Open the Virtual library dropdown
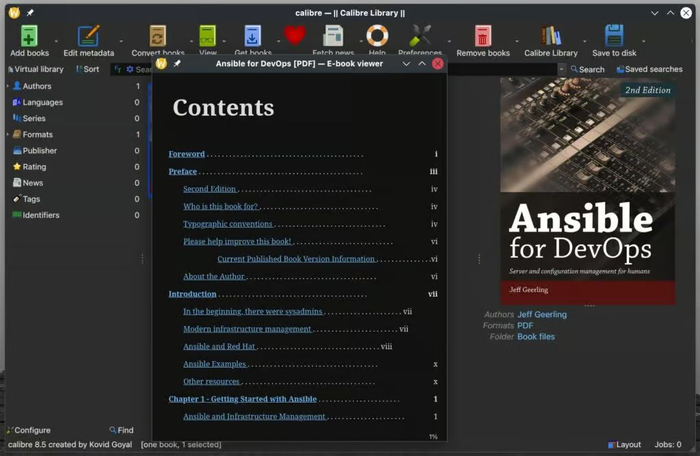The height and width of the screenshot is (456, 700). [35, 69]
